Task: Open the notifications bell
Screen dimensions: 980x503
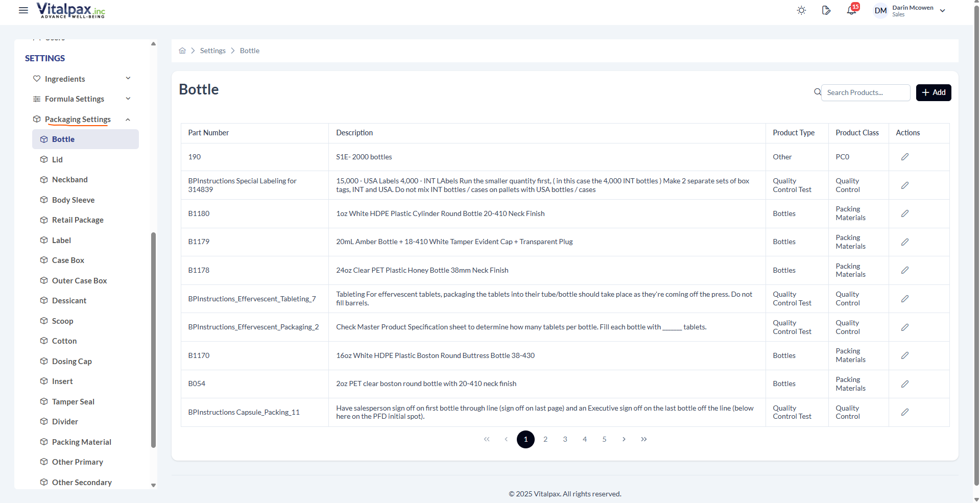Action: (851, 11)
